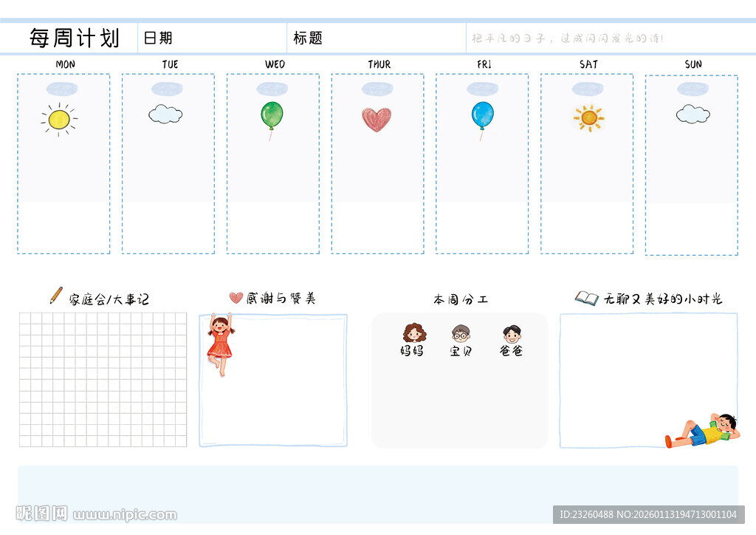
Task: Click the 日期 date field
Action: 212,38
